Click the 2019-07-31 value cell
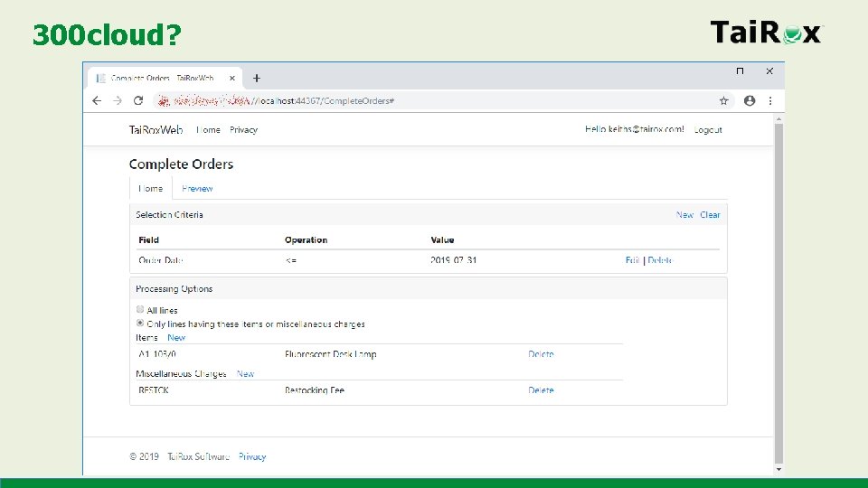The width and height of the screenshot is (868, 488). (453, 260)
